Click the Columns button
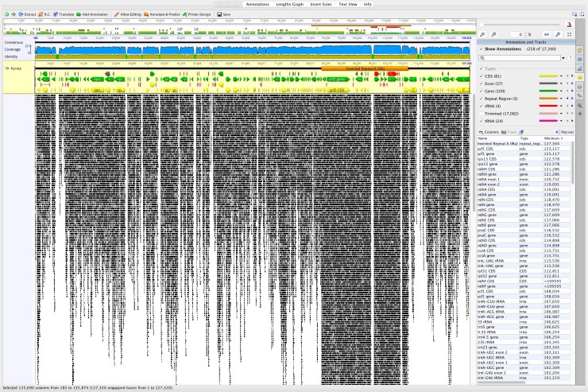Viewport: 588px width, 392px height. click(x=489, y=132)
